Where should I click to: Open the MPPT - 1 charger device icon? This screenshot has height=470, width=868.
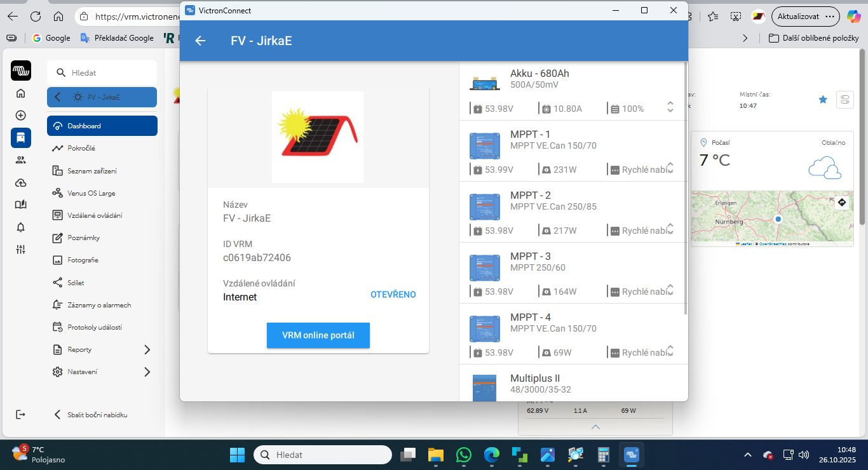(x=485, y=146)
